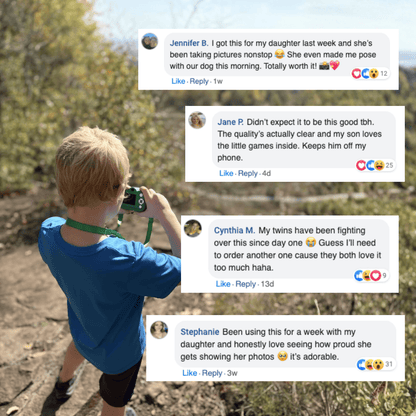Click the laughing reaction beside count 25

pyautogui.click(x=379, y=165)
